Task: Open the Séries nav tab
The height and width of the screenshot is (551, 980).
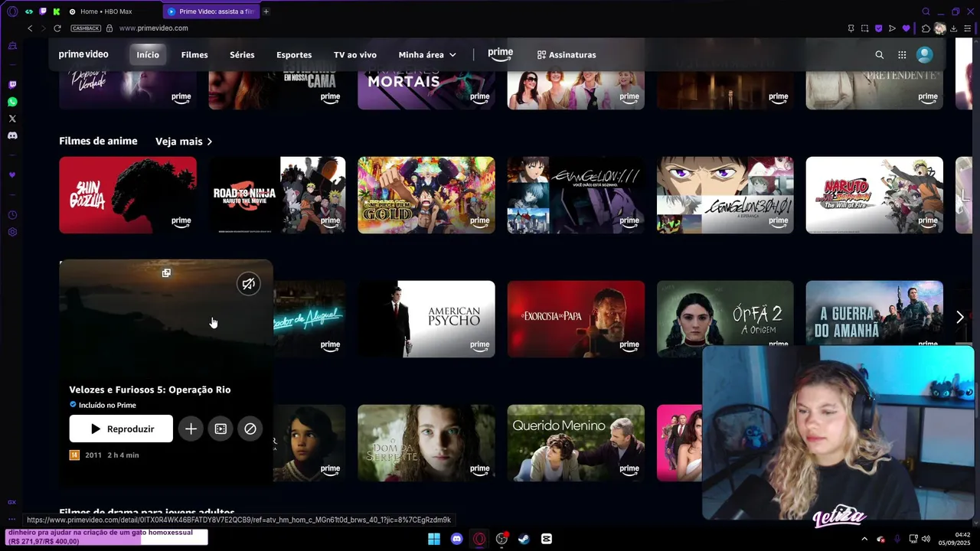Action: 242,55
